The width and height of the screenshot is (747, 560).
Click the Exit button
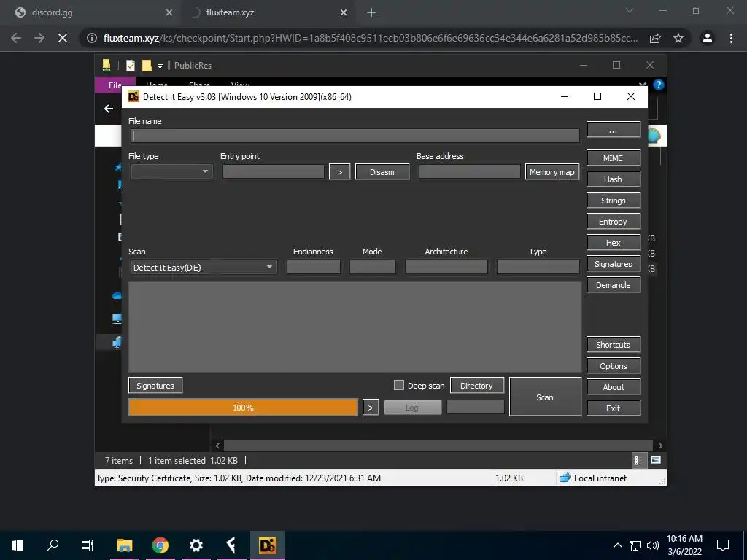[613, 408]
